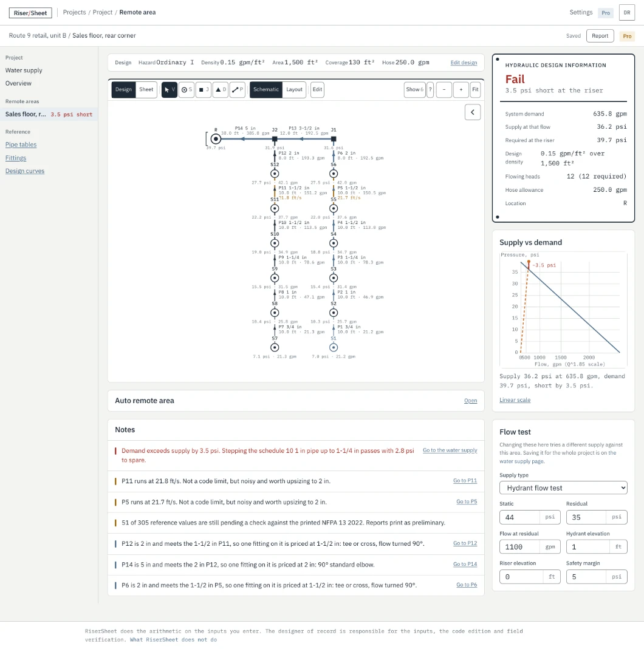Open the Supply type dropdown
Image resolution: width=644 pixels, height=649 pixels.
(x=563, y=488)
